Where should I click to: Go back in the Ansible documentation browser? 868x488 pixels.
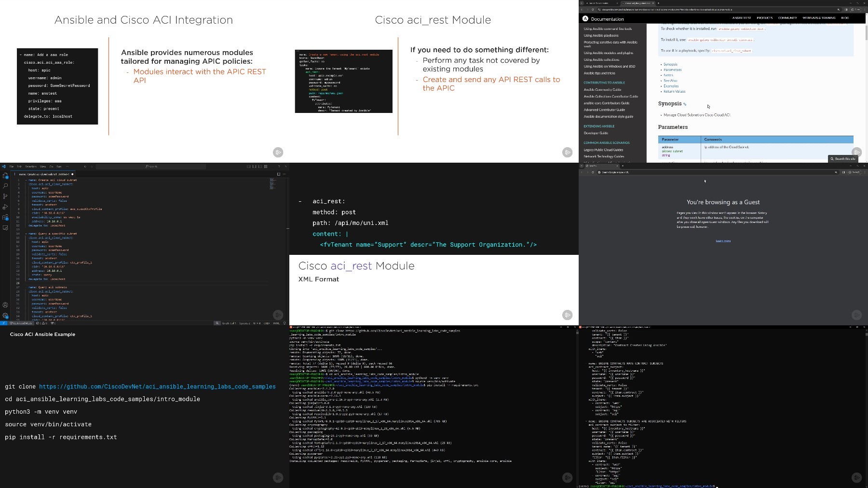(x=582, y=10)
